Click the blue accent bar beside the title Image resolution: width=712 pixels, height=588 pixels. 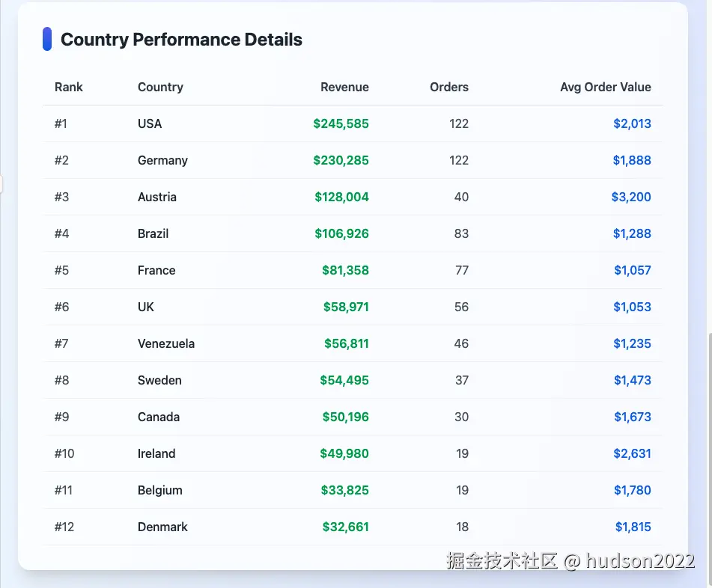[47, 40]
